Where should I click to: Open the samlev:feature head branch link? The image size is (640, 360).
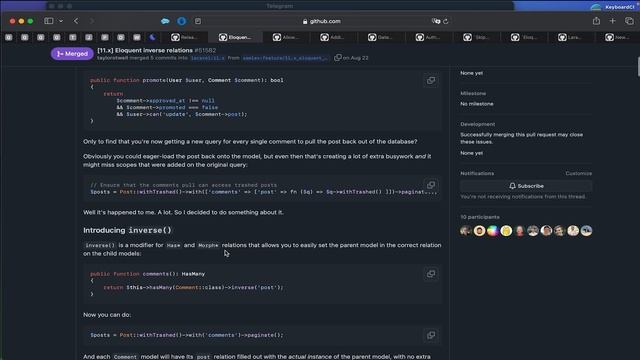[x=285, y=58]
